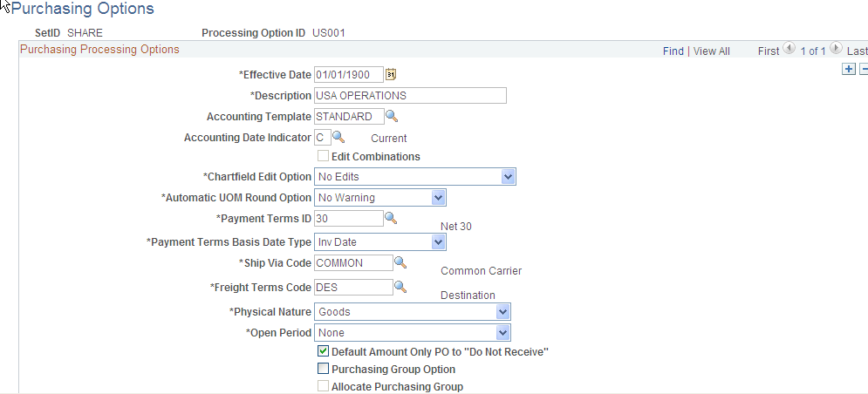Image resolution: width=868 pixels, height=394 pixels.
Task: Show the next row arrow
Action: coord(836,49)
